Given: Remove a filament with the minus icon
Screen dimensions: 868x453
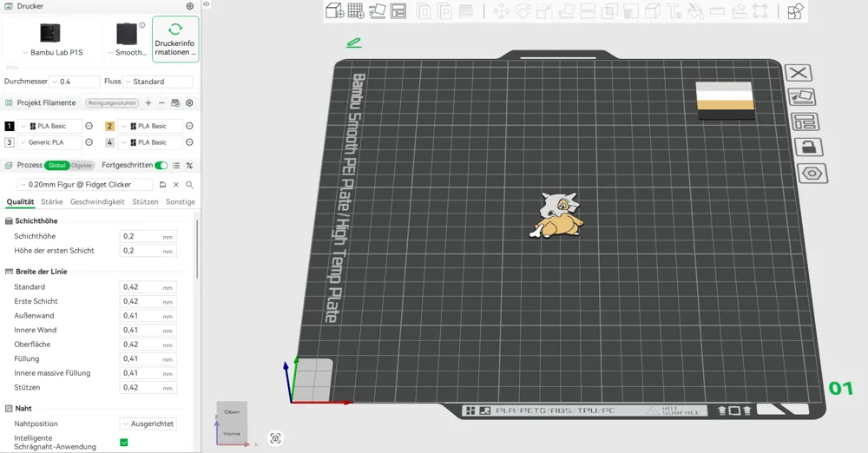Looking at the screenshot, I should (161, 103).
